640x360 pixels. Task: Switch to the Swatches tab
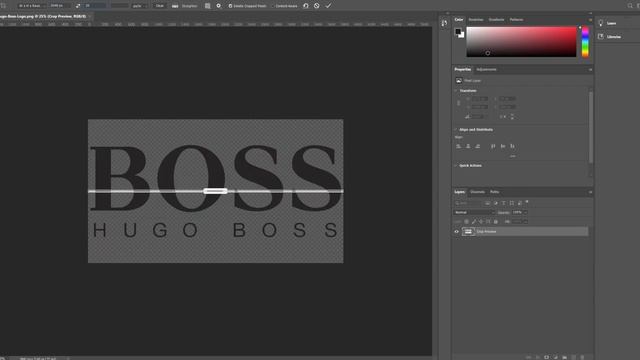click(x=476, y=20)
